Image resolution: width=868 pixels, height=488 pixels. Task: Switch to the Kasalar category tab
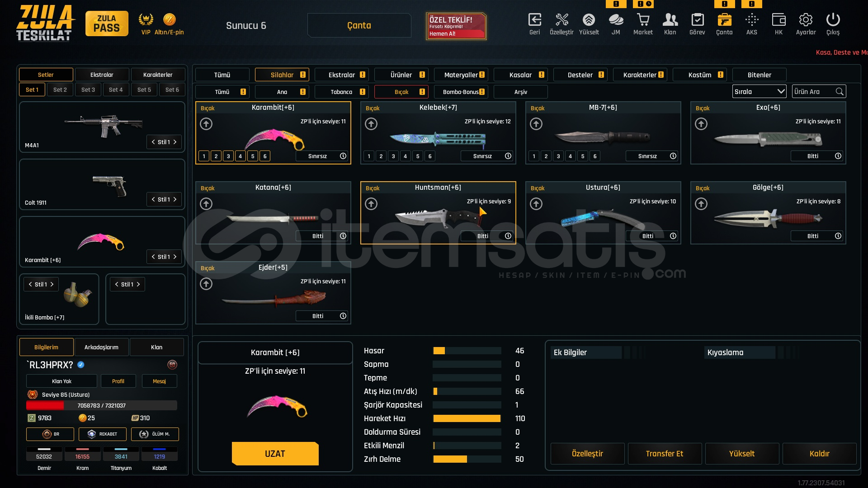tap(521, 75)
